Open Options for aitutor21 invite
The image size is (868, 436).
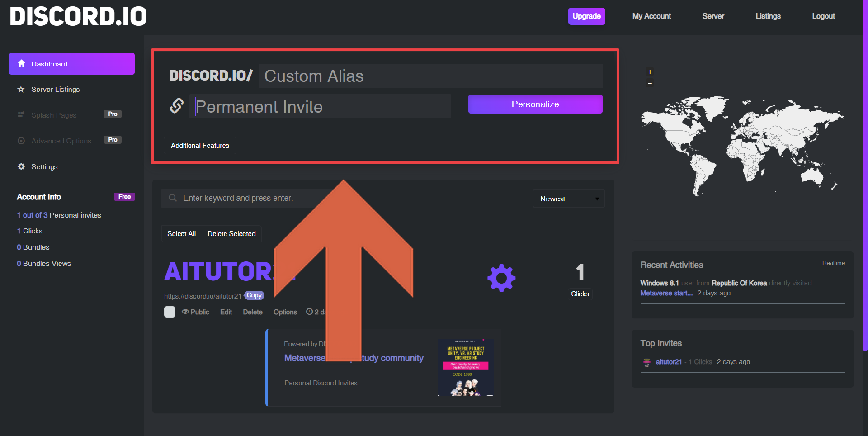tap(285, 312)
